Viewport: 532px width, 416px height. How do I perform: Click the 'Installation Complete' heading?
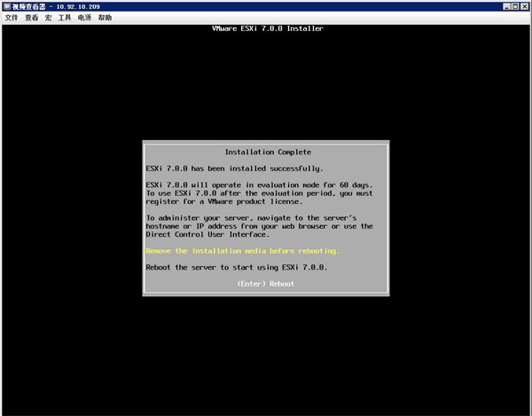[x=268, y=152]
